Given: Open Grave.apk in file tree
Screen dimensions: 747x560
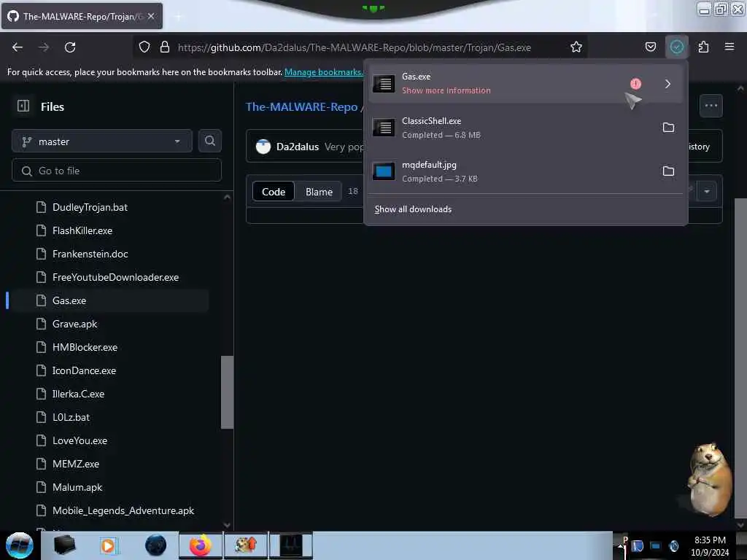Looking at the screenshot, I should [75, 324].
